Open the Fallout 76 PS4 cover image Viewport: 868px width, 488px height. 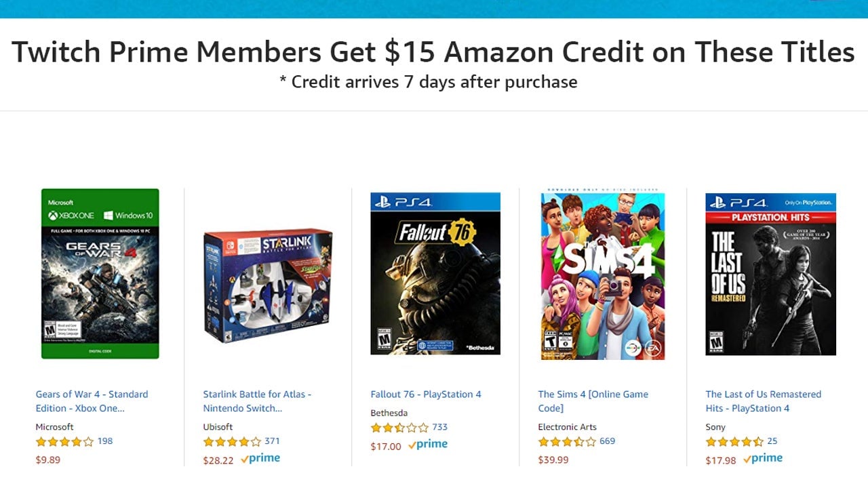click(x=435, y=274)
